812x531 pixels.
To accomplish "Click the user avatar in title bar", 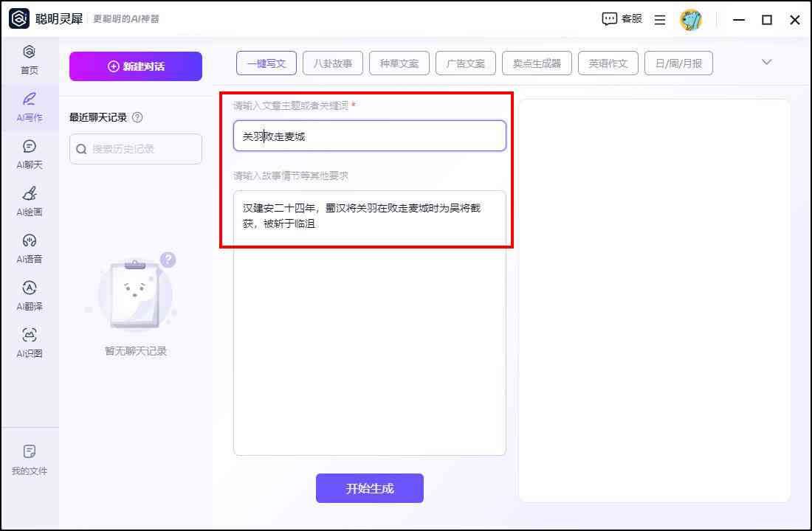I will (x=691, y=20).
